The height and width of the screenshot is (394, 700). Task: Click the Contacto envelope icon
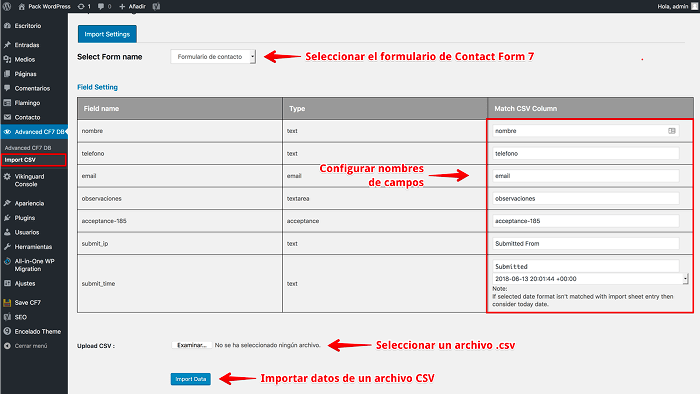click(x=7, y=117)
